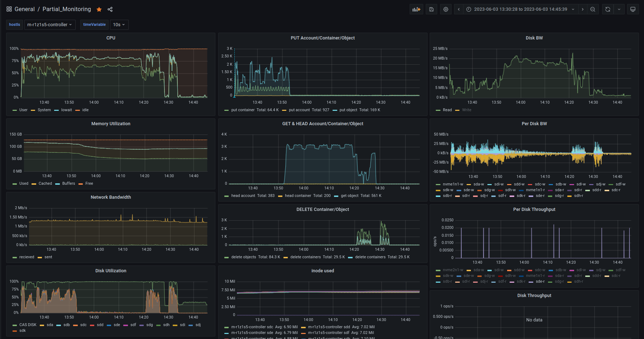The image size is (644, 339).
Task: Toggle the Cached series in Memory Utilization legend
Action: pyautogui.click(x=45, y=184)
